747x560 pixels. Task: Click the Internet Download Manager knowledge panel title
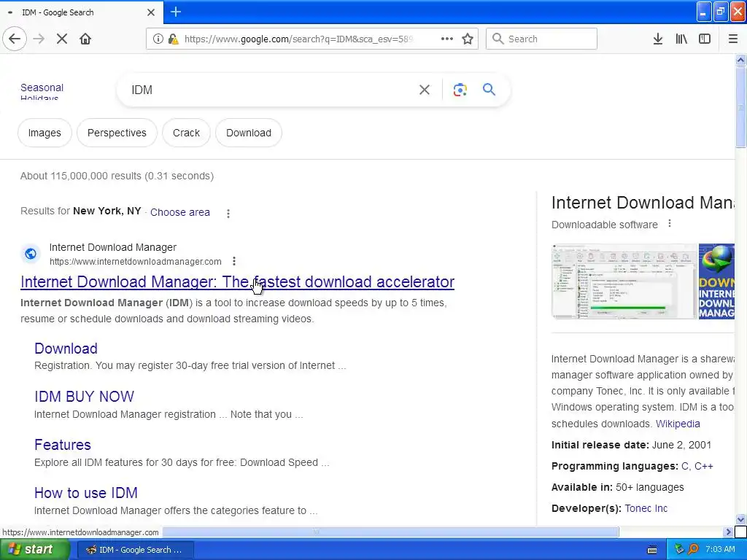click(643, 203)
